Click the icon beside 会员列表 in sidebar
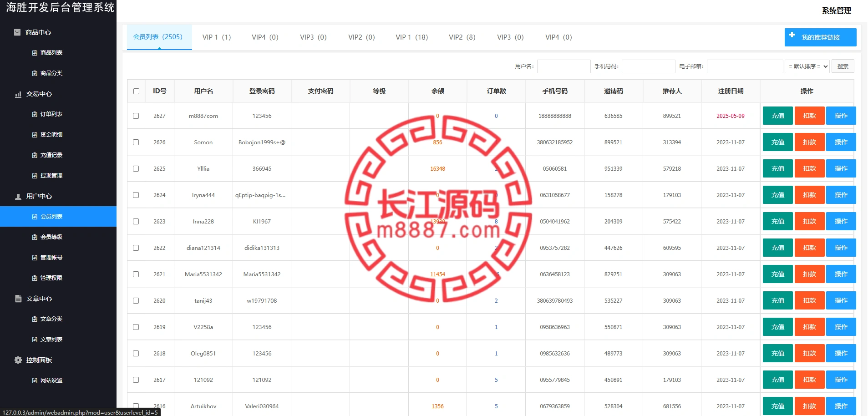The height and width of the screenshot is (416, 868). pyautogui.click(x=35, y=217)
